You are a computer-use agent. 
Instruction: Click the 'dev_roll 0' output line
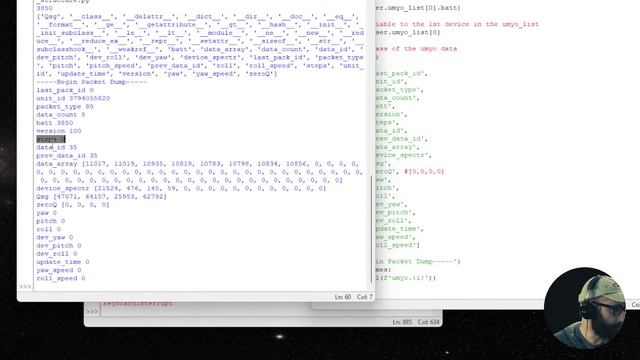pyautogui.click(x=57, y=253)
